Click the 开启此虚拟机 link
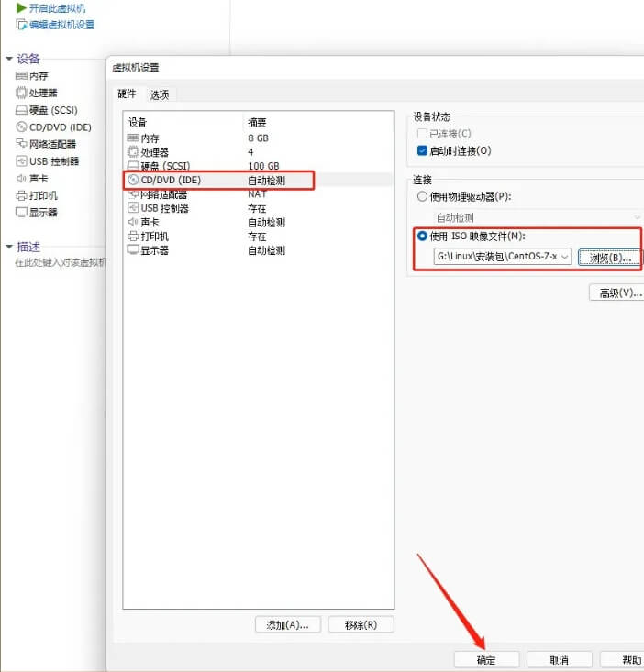Image resolution: width=644 pixels, height=672 pixels. [x=57, y=8]
